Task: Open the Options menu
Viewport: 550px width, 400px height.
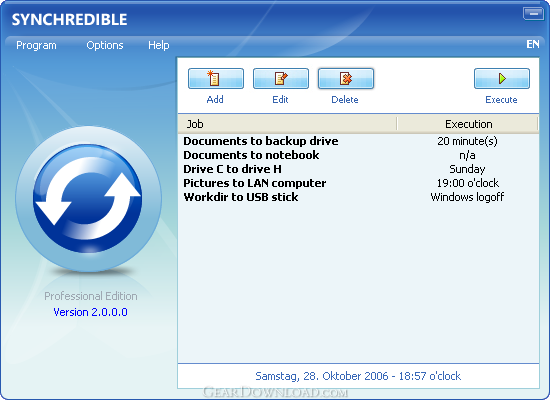Action: click(x=105, y=45)
